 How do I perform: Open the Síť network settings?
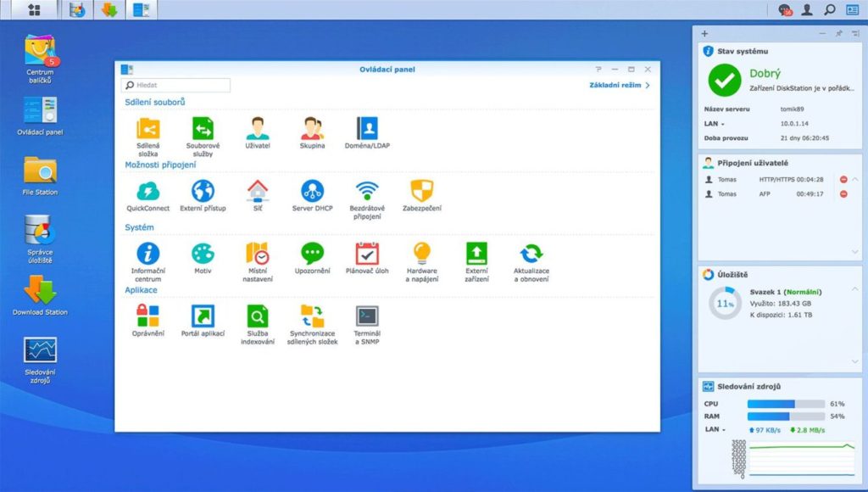coord(258,196)
